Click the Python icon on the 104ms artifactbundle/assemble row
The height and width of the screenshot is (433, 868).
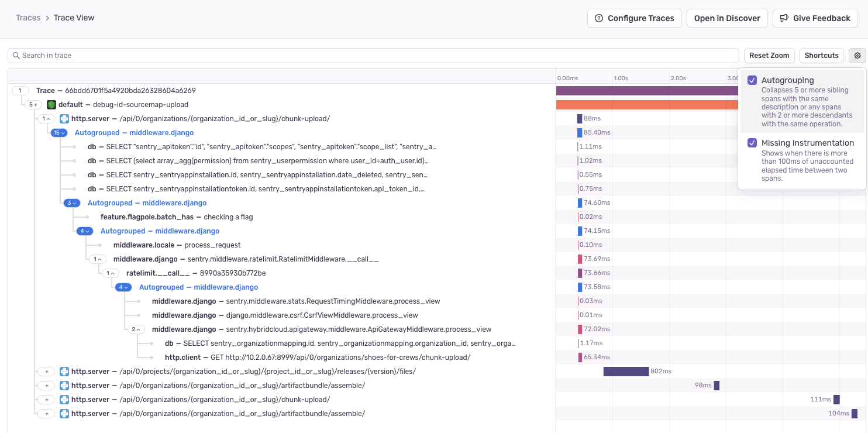click(64, 414)
